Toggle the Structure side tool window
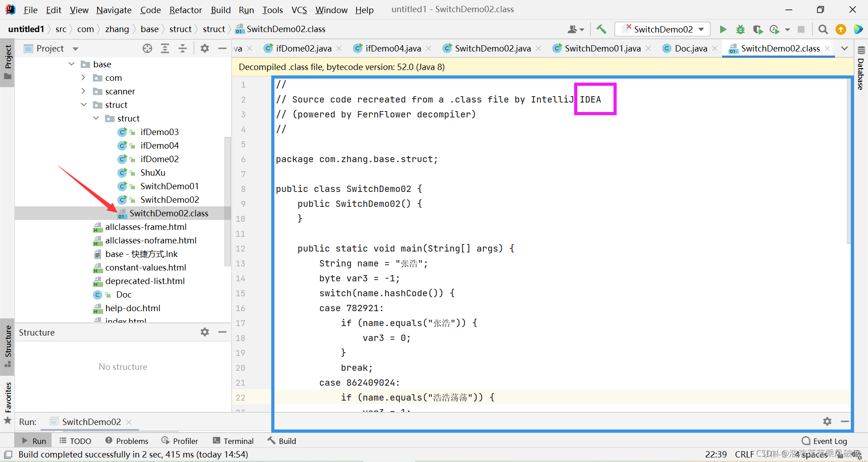The image size is (868, 462). [8, 346]
